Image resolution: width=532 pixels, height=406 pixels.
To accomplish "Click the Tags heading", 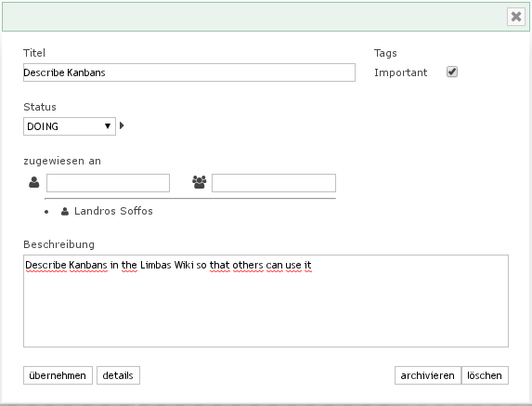I will (x=385, y=53).
